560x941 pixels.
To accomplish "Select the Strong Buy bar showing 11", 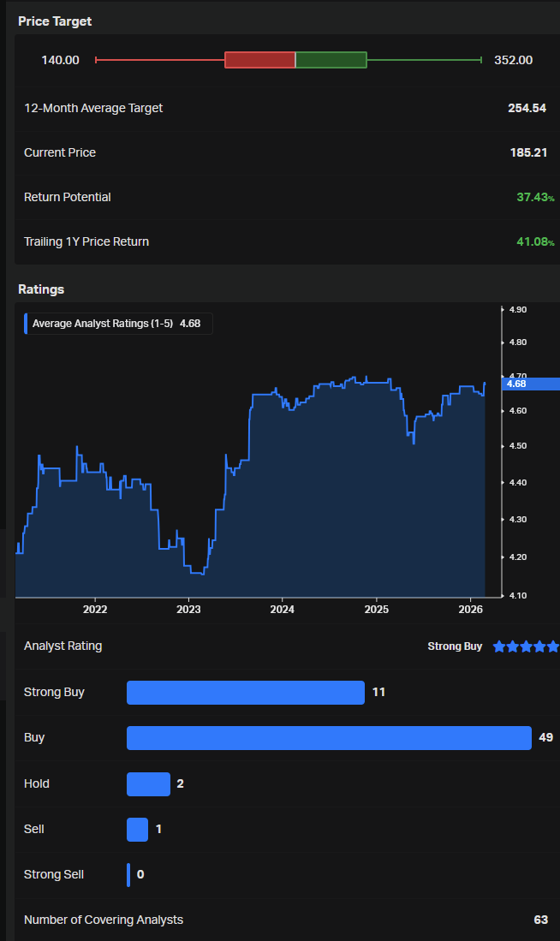I will point(246,693).
